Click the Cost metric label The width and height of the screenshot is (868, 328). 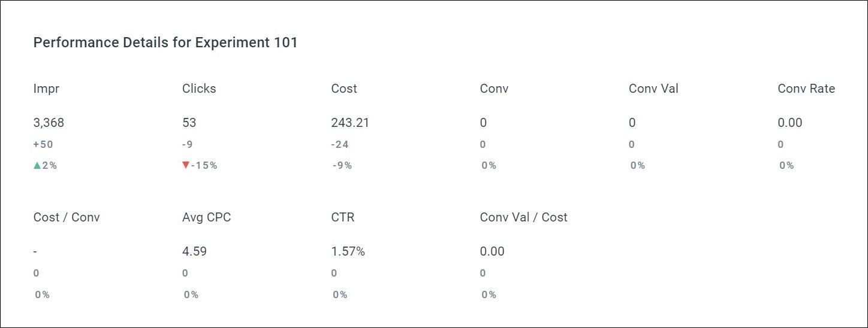click(x=344, y=89)
